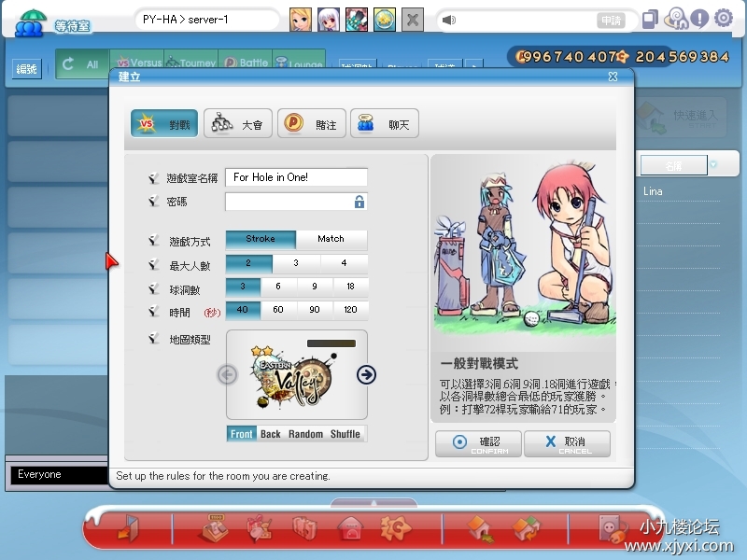747x560 pixels.
Task: Open the Everyone chat channel selector
Action: tap(56, 474)
